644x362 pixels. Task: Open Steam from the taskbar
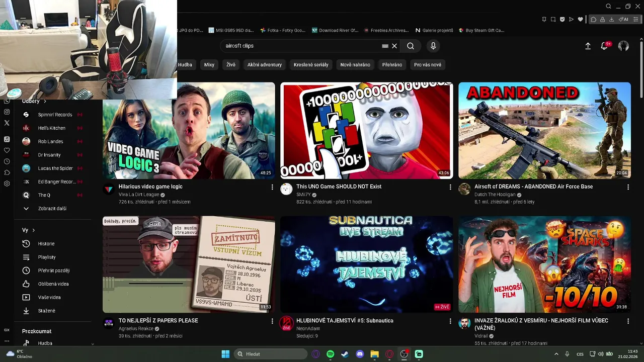(345, 354)
